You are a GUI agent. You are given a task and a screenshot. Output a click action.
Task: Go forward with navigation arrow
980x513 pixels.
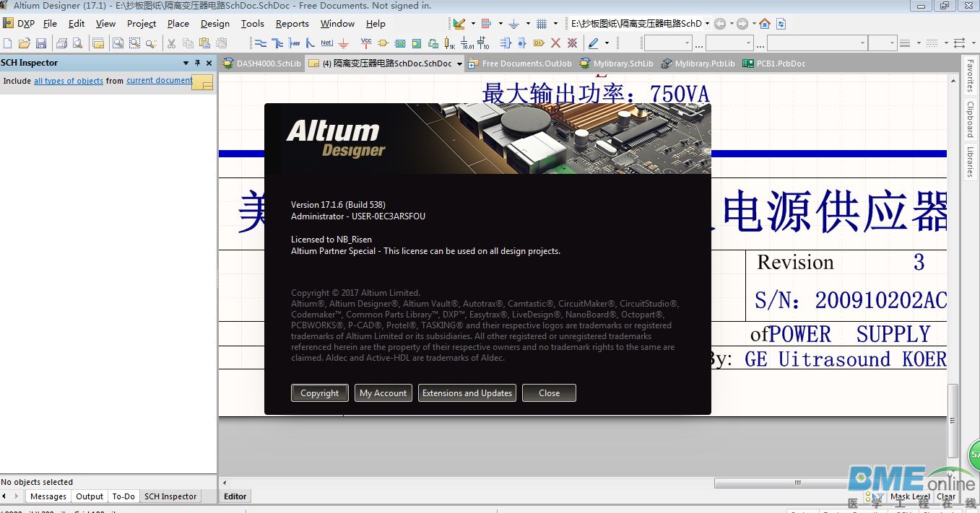point(742,23)
